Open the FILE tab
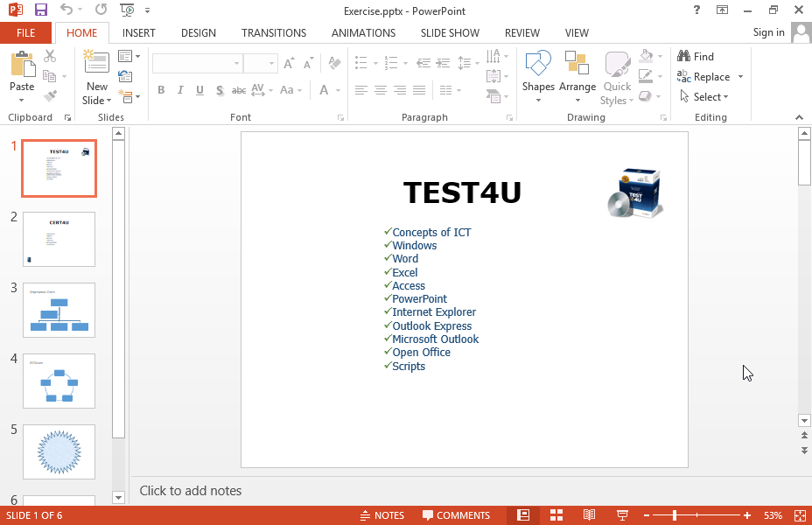Image resolution: width=812 pixels, height=525 pixels. pos(26,33)
